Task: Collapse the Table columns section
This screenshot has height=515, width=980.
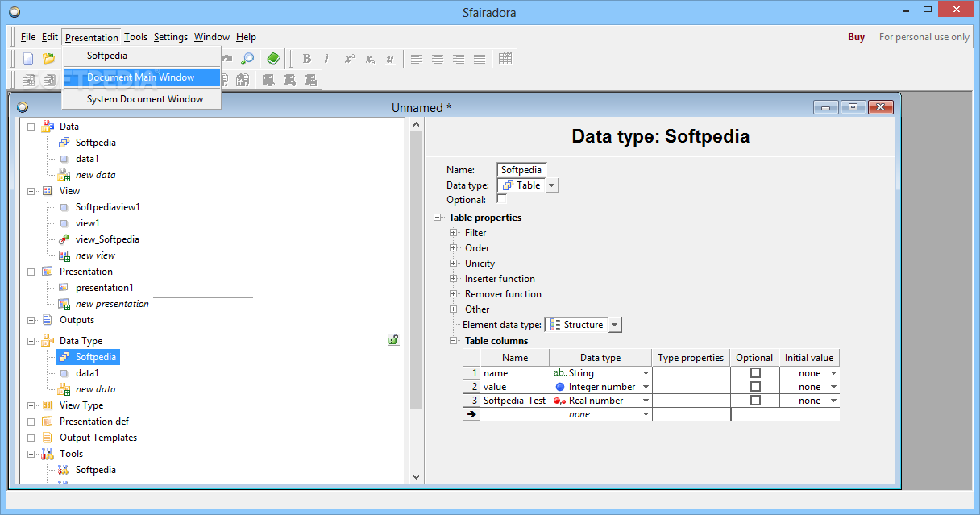Action: (x=454, y=340)
